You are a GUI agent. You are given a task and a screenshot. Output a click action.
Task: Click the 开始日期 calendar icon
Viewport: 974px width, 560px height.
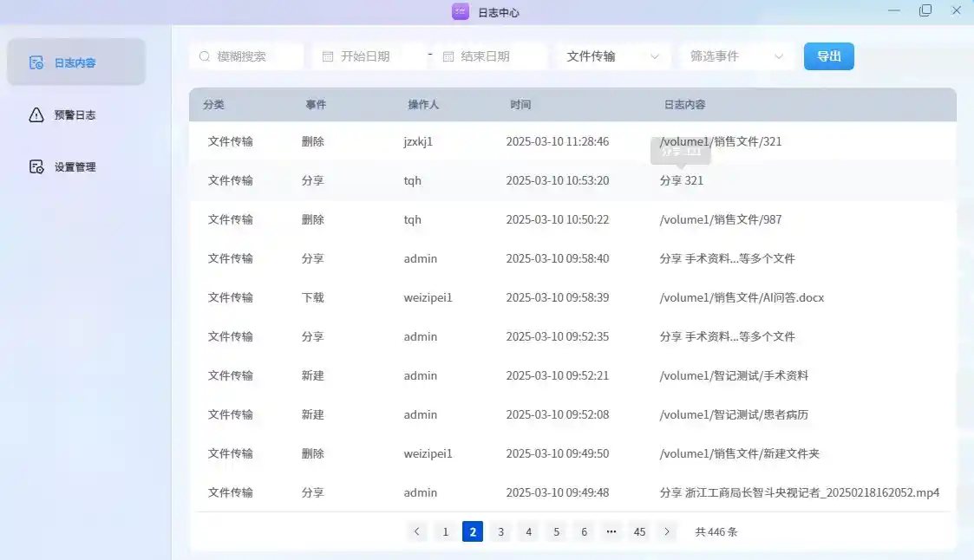[328, 56]
